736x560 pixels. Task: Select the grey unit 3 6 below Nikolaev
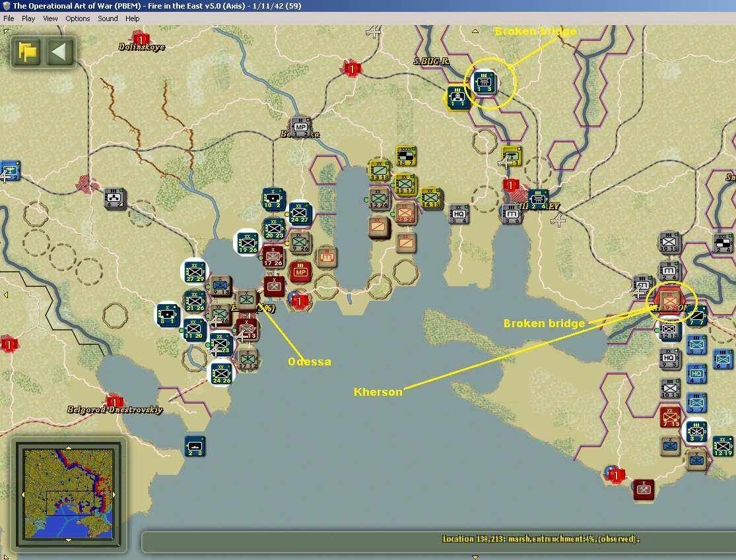pyautogui.click(x=512, y=214)
